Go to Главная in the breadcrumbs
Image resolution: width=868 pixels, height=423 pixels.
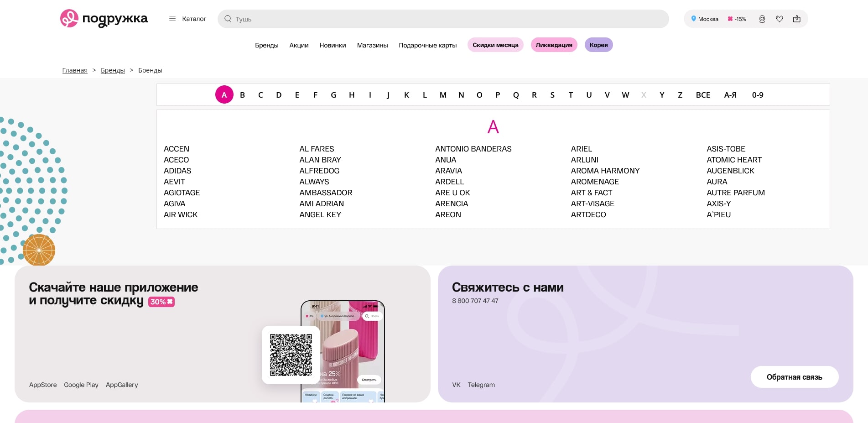pyautogui.click(x=75, y=70)
